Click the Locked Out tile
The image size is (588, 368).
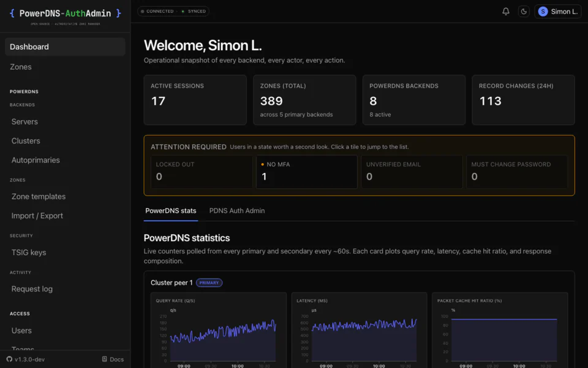[202, 172]
